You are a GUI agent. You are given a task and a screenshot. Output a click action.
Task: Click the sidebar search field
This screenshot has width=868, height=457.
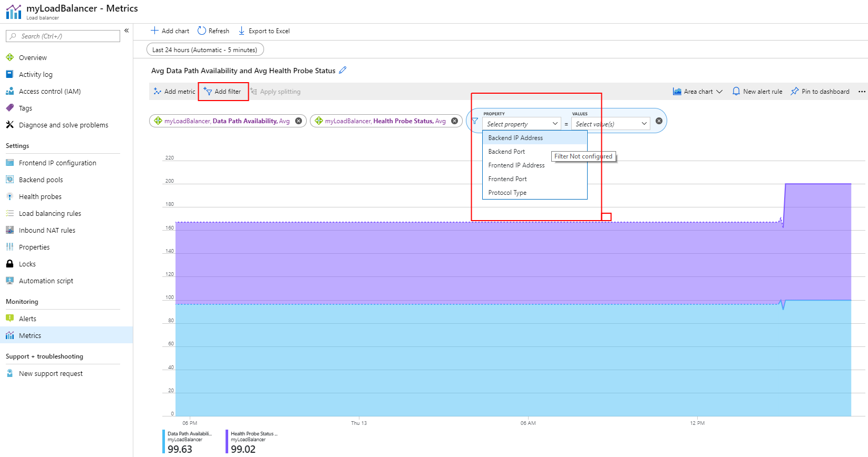[63, 36]
